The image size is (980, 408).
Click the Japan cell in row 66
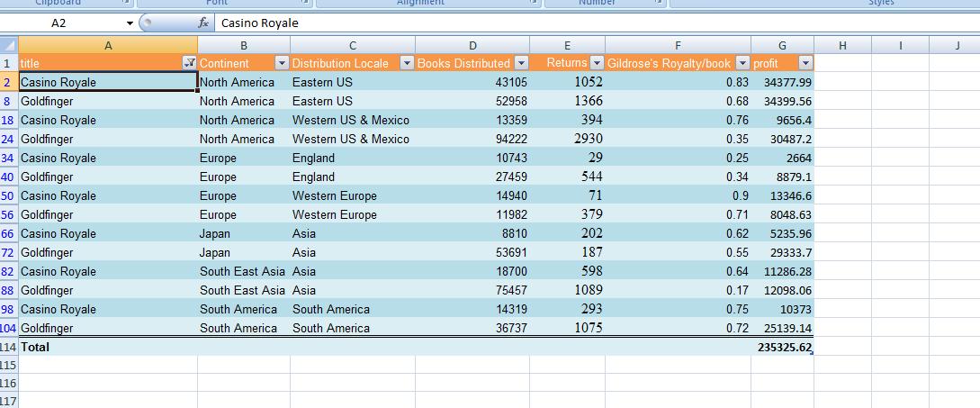[x=244, y=233]
